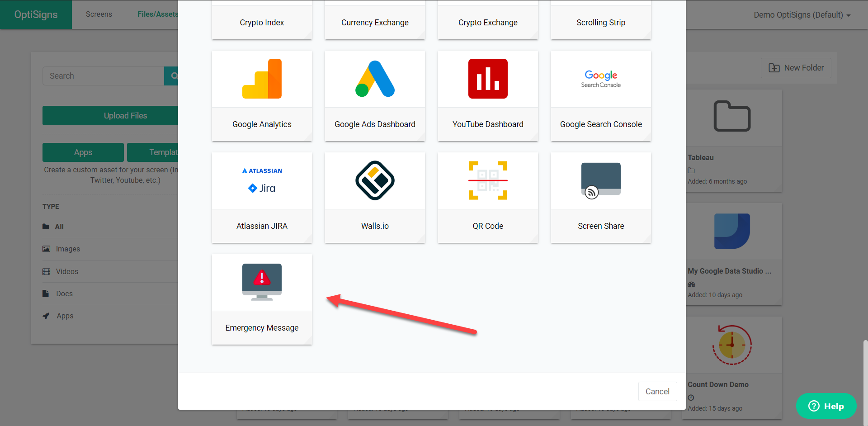Viewport: 868px width, 426px height.
Task: Click the Screen Share label
Action: (601, 226)
